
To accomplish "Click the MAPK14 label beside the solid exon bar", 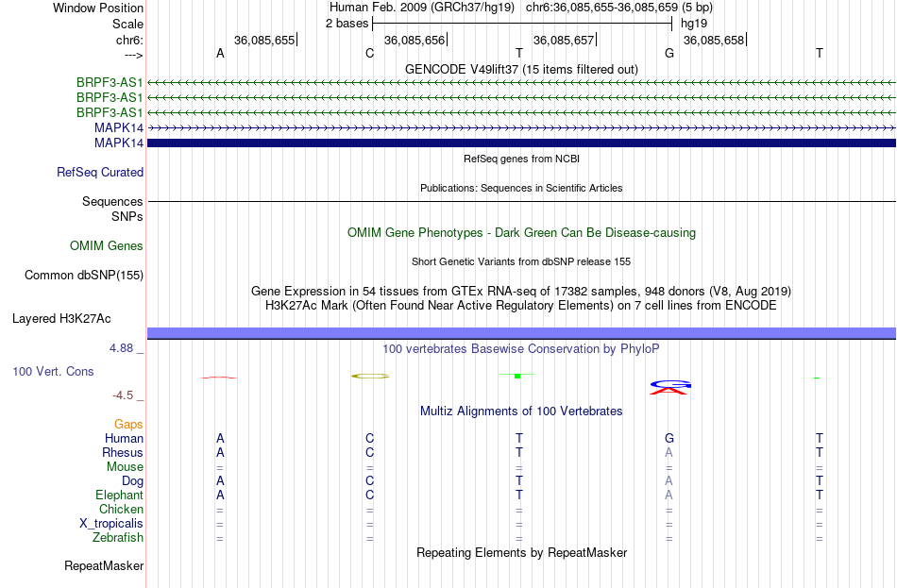I will click(119, 143).
